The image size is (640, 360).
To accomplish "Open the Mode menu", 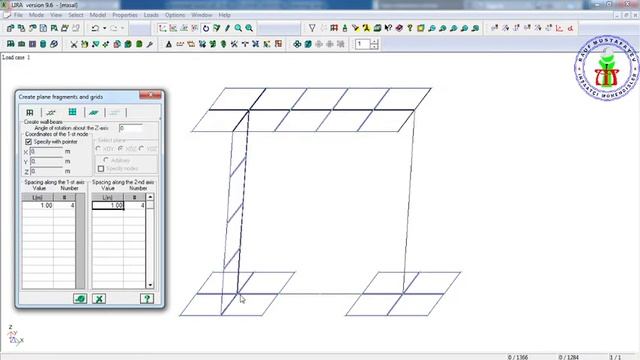I will click(x=36, y=15).
